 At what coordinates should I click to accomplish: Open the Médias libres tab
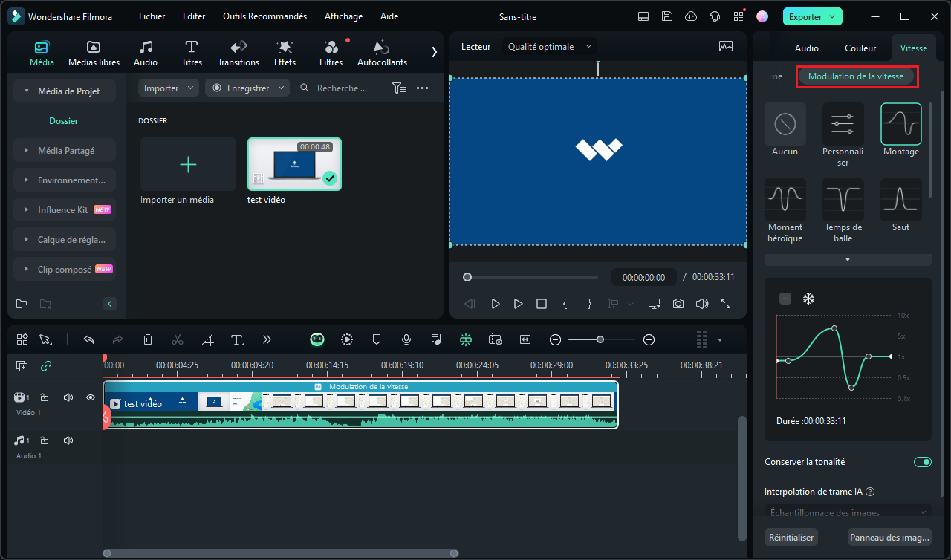tap(94, 53)
